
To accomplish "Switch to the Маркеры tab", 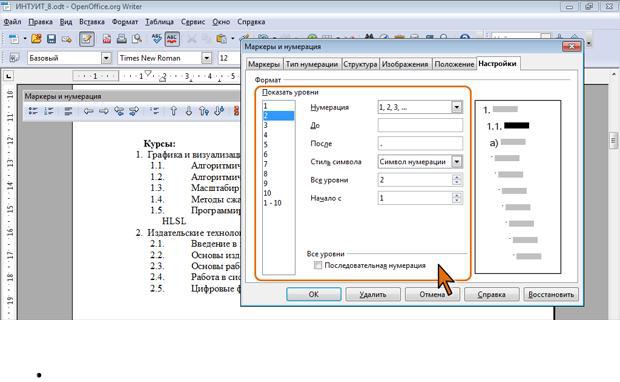I will point(264,64).
